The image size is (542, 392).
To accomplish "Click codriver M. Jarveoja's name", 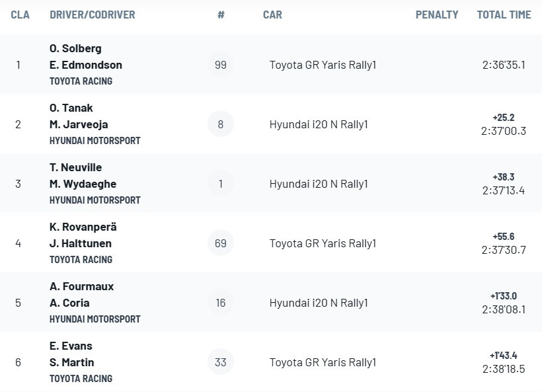I will click(x=79, y=124).
